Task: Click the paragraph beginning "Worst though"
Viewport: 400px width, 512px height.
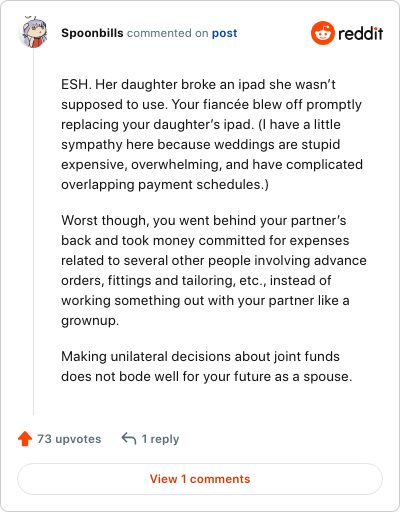Action: (214, 270)
